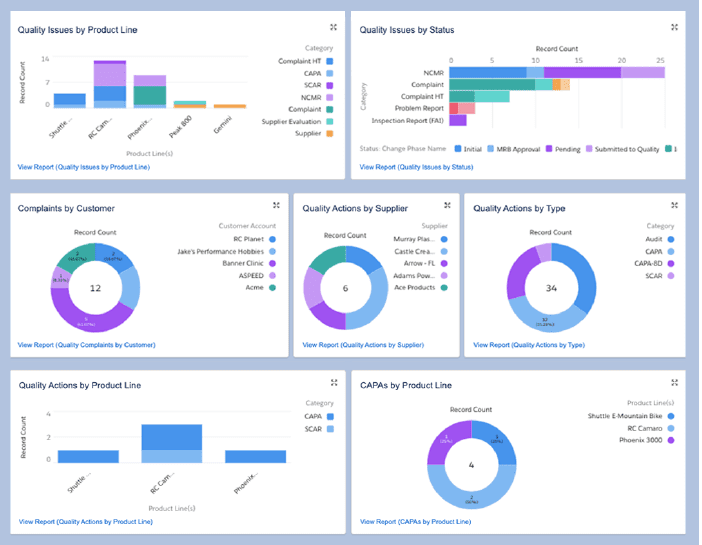Click center total 12 in Complaints donut
Viewport: 702px width, 545px height.
pos(95,288)
